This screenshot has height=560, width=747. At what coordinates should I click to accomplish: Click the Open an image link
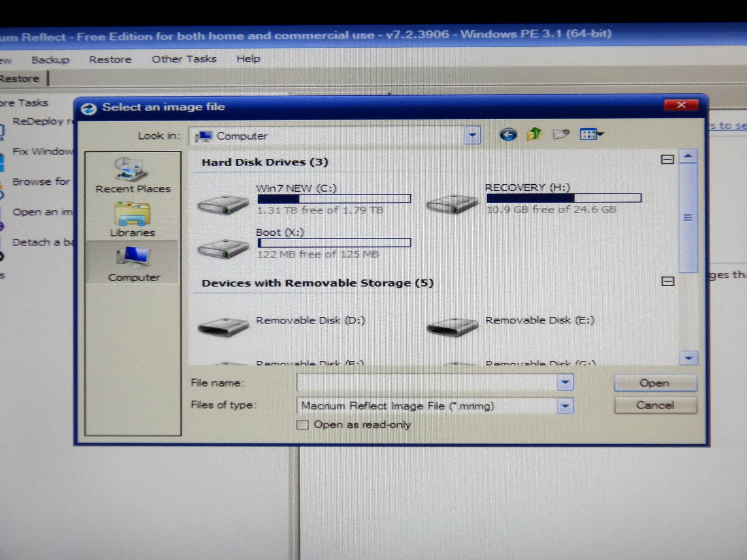[x=42, y=212]
